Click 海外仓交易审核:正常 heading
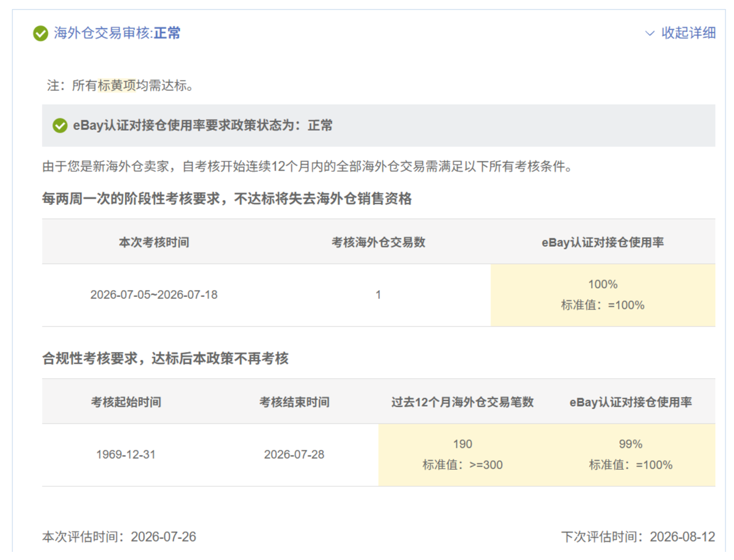The height and width of the screenshot is (560, 734). [x=117, y=33]
